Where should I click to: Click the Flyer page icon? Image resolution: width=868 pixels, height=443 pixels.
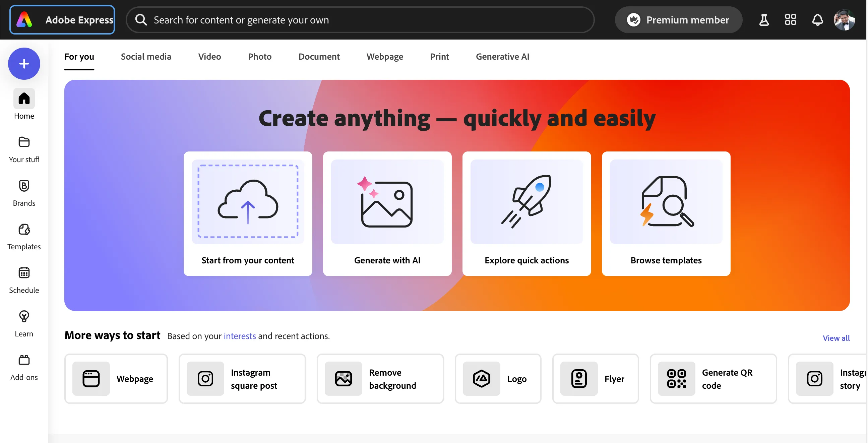(579, 379)
